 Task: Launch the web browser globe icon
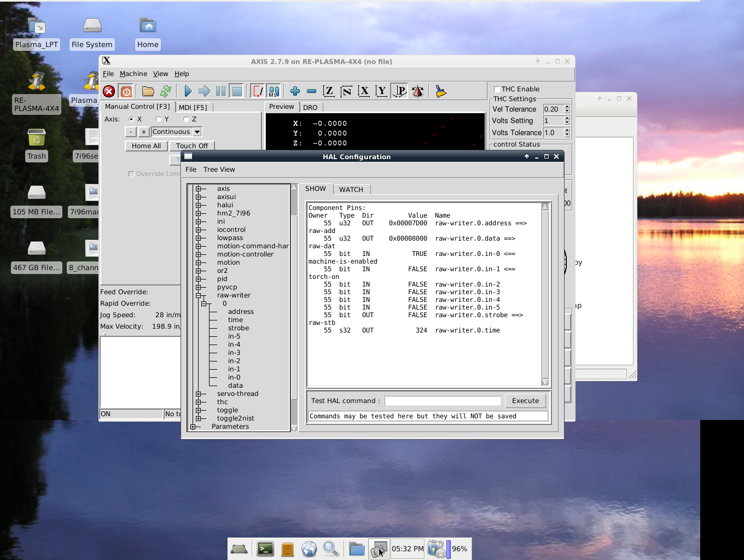pyautogui.click(x=309, y=549)
